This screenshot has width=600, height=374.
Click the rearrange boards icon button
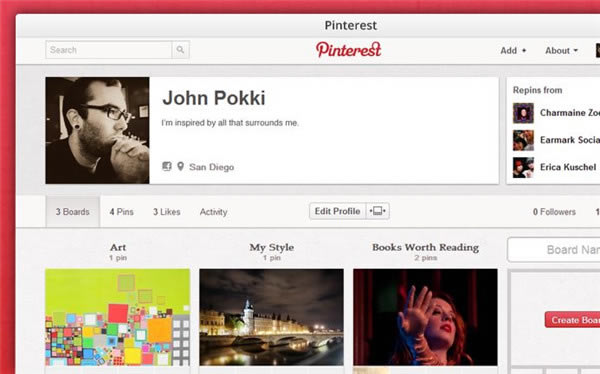(378, 211)
